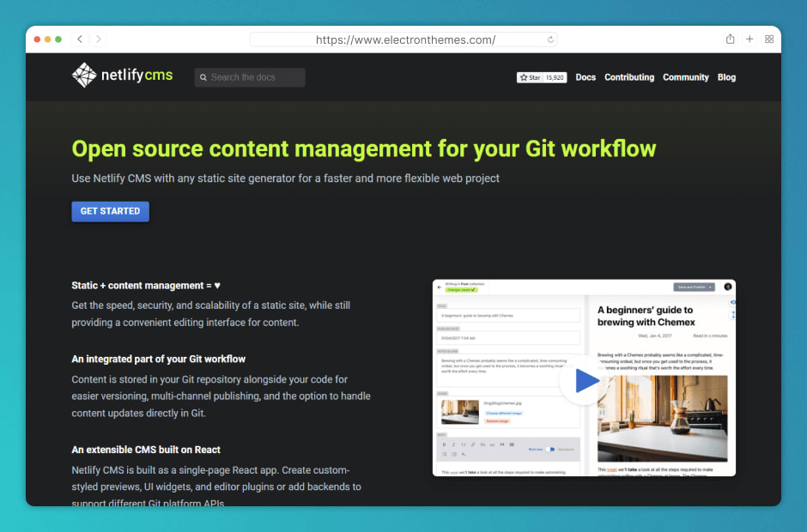This screenshot has width=807, height=532.
Task: Click the headline "Open source content management for your Git workflow"
Action: [x=364, y=149]
